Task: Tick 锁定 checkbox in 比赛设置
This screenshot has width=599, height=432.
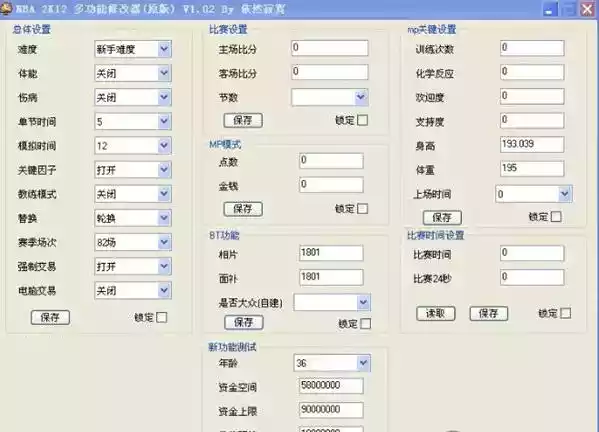Action: click(363, 120)
